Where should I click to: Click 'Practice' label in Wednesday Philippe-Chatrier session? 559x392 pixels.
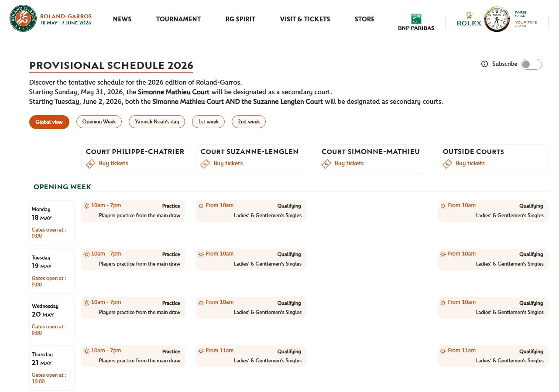tap(171, 303)
